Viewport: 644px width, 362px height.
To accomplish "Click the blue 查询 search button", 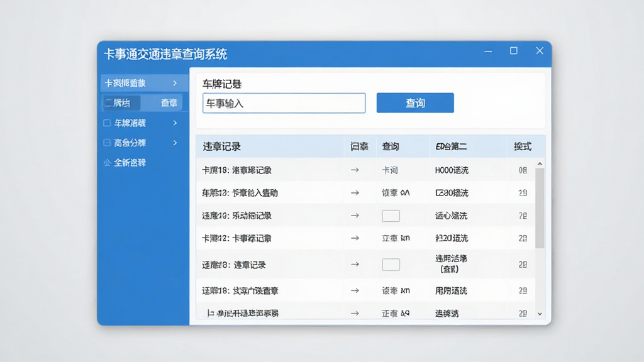I will (x=415, y=102).
